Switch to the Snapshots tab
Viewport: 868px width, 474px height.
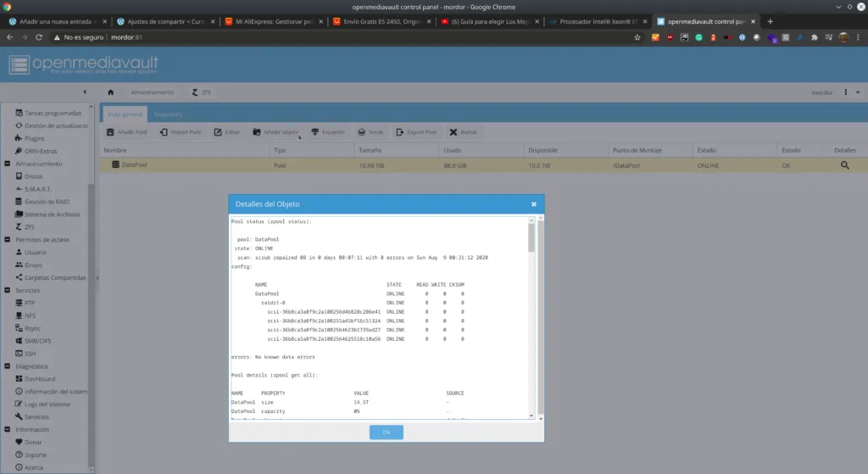pos(169,114)
